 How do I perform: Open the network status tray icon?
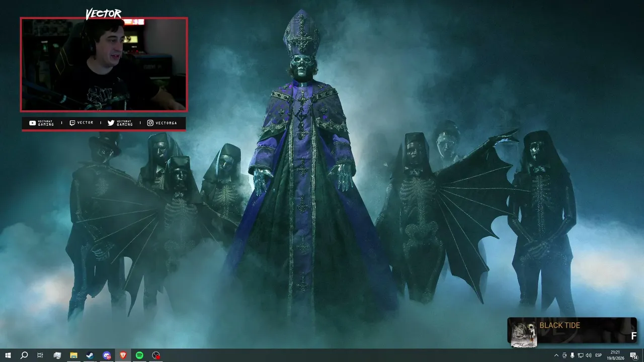[x=581, y=355]
